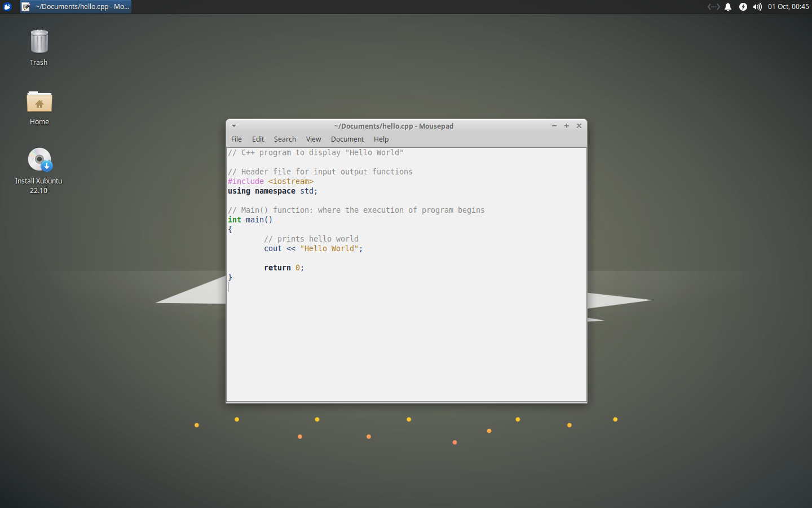812x508 pixels.
Task: Launch the Install Xubuntu 22.10 installer
Action: (x=39, y=159)
